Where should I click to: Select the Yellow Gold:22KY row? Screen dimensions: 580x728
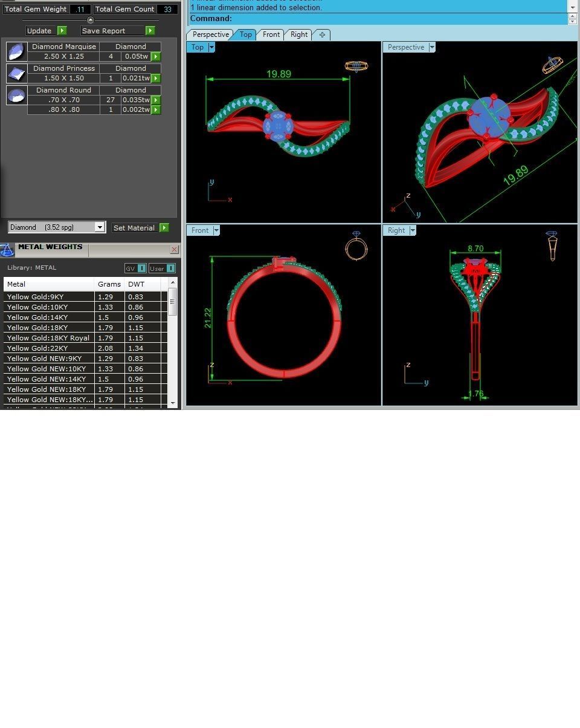[85, 348]
